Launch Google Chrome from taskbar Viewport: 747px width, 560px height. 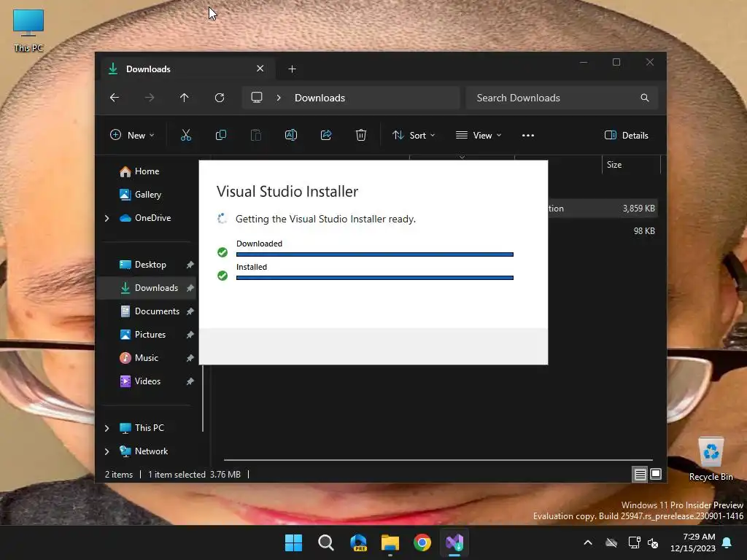pyautogui.click(x=422, y=542)
